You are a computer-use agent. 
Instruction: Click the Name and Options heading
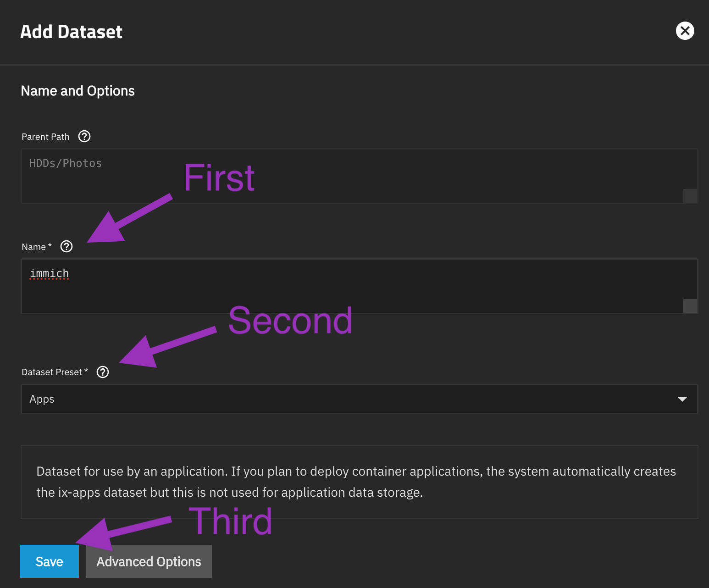pyautogui.click(x=78, y=91)
